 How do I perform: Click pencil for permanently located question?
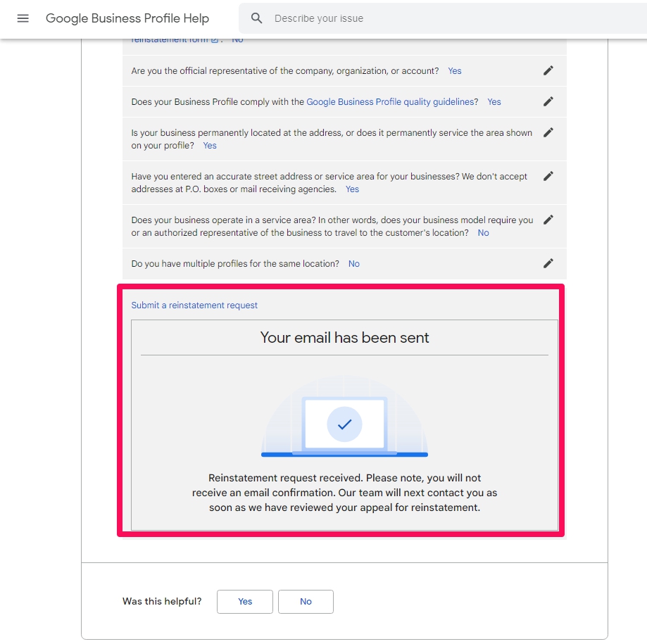pos(548,132)
